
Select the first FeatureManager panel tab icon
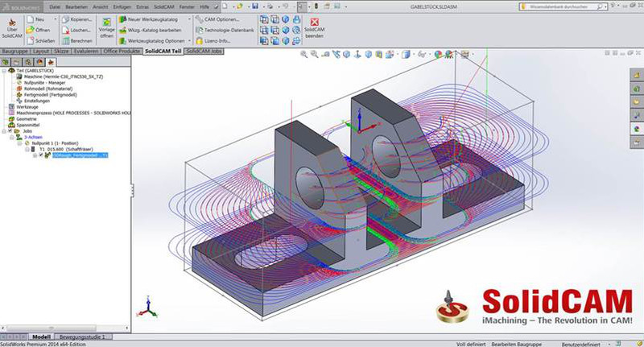pyautogui.click(x=6, y=63)
